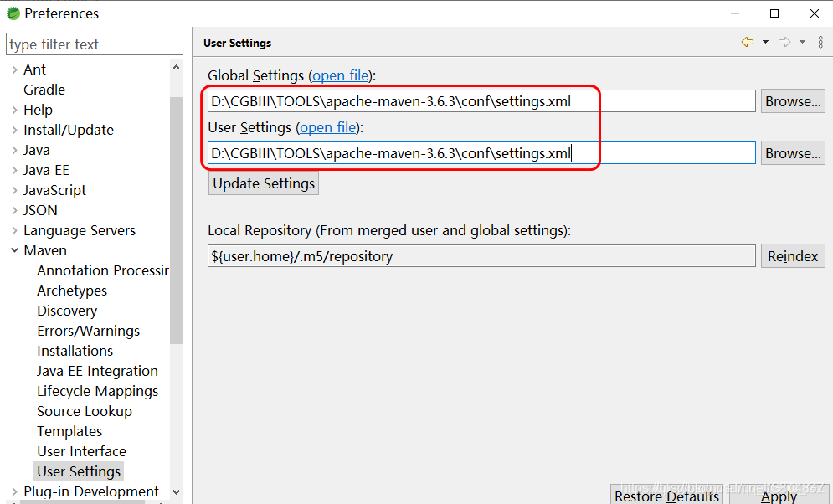833x504 pixels.
Task: Click the forward navigation arrow icon
Action: click(x=784, y=42)
